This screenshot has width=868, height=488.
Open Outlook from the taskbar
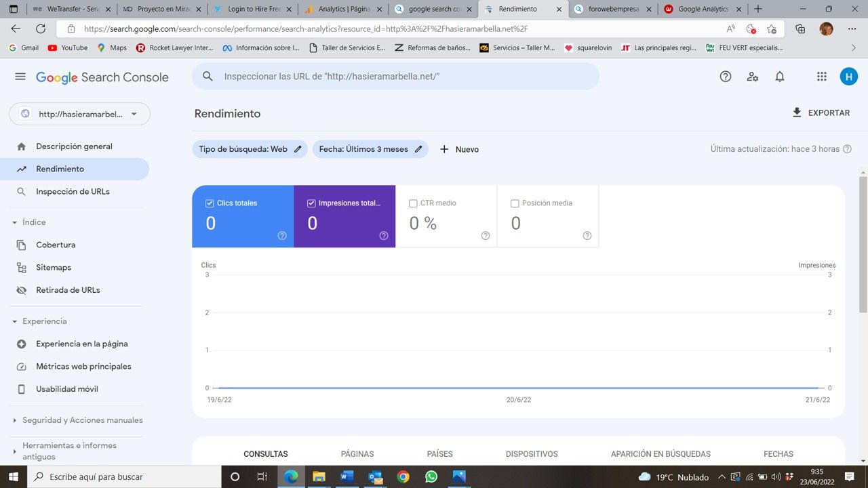pos(375,476)
